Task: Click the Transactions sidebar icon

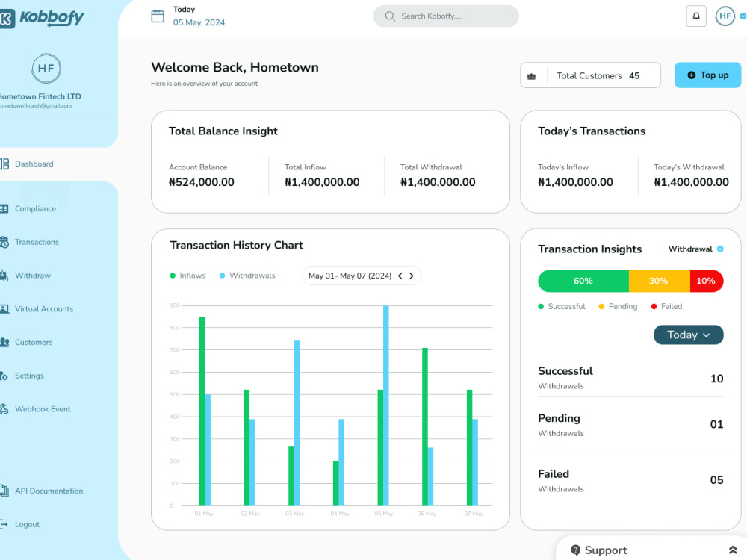Action: coord(4,242)
